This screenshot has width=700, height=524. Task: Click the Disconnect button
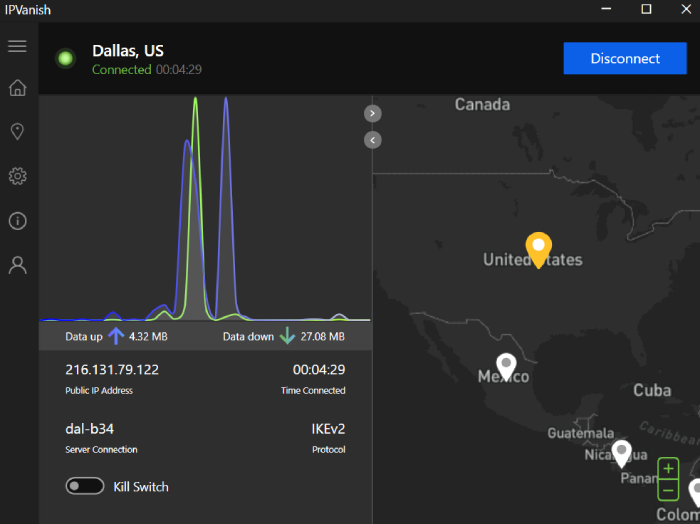click(625, 58)
